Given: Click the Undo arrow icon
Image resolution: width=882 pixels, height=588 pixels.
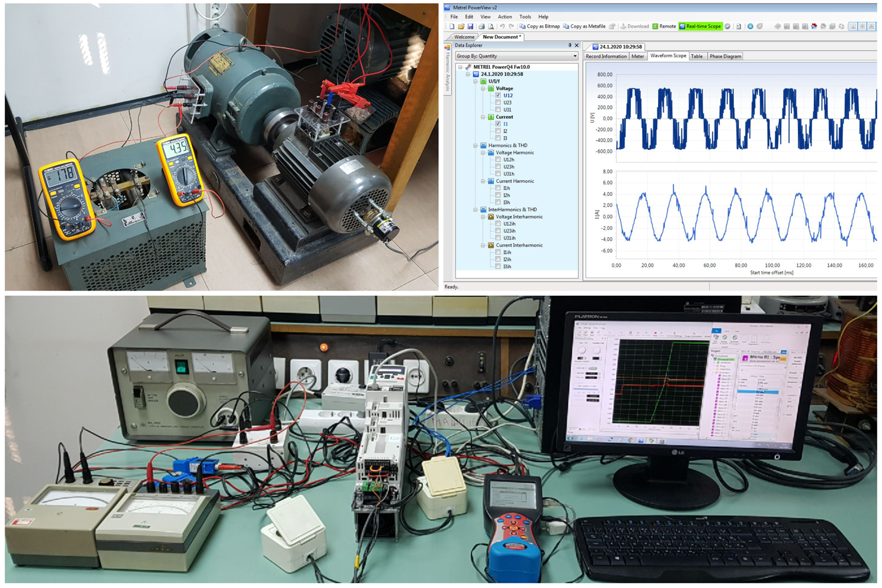Looking at the screenshot, I should coord(502,26).
